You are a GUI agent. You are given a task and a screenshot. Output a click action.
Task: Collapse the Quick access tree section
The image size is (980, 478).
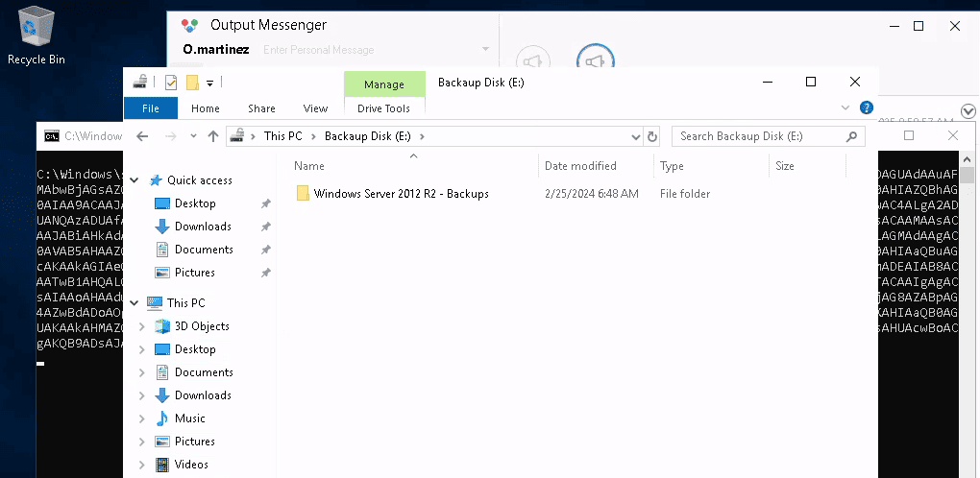point(133,180)
